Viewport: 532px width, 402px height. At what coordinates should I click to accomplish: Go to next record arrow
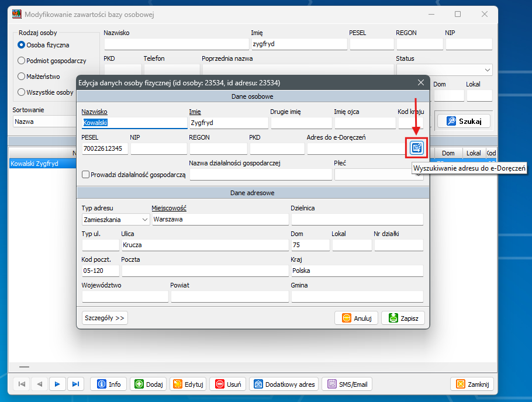(x=57, y=384)
